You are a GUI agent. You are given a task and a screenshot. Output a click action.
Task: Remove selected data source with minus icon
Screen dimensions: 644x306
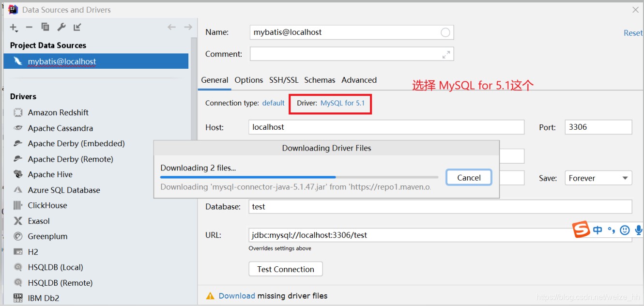[29, 28]
